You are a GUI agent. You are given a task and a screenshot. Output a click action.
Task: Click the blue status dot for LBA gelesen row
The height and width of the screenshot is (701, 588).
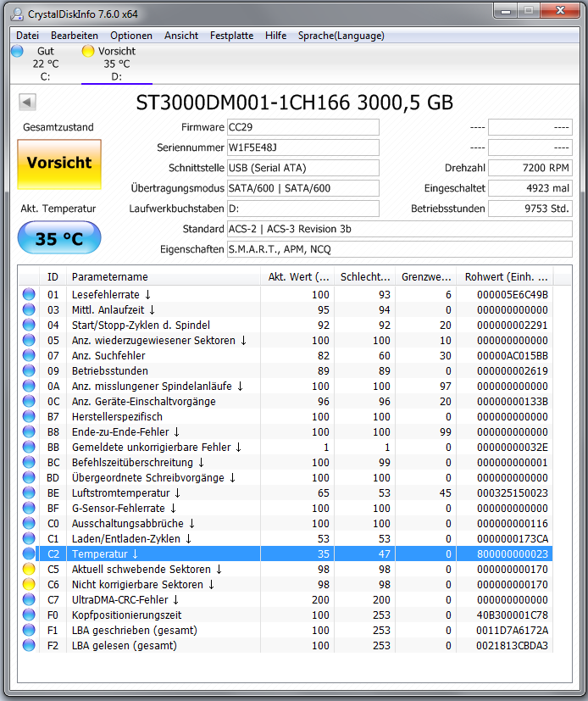[x=29, y=645]
